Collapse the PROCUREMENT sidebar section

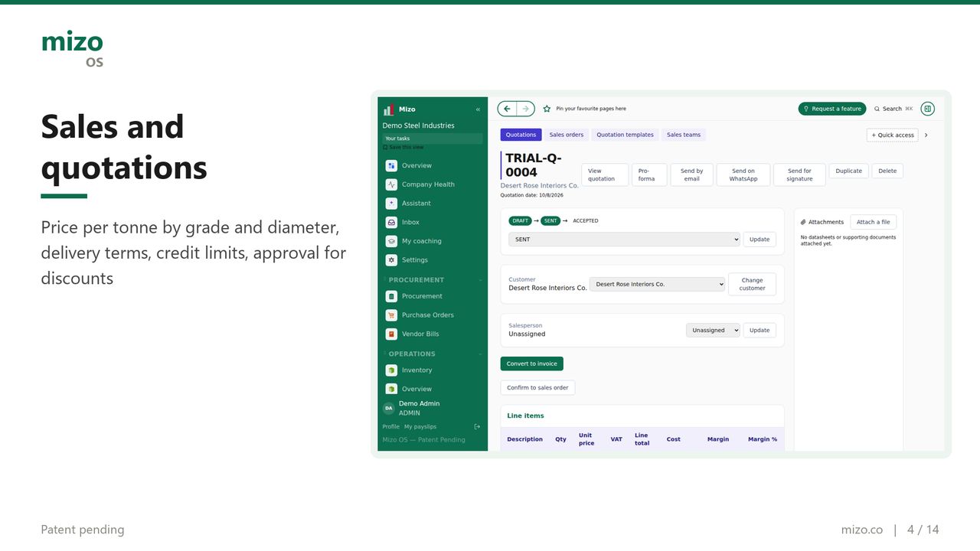(x=480, y=280)
